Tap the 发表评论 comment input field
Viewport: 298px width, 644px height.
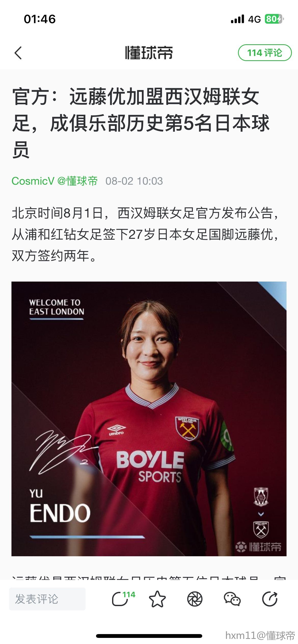(47, 599)
